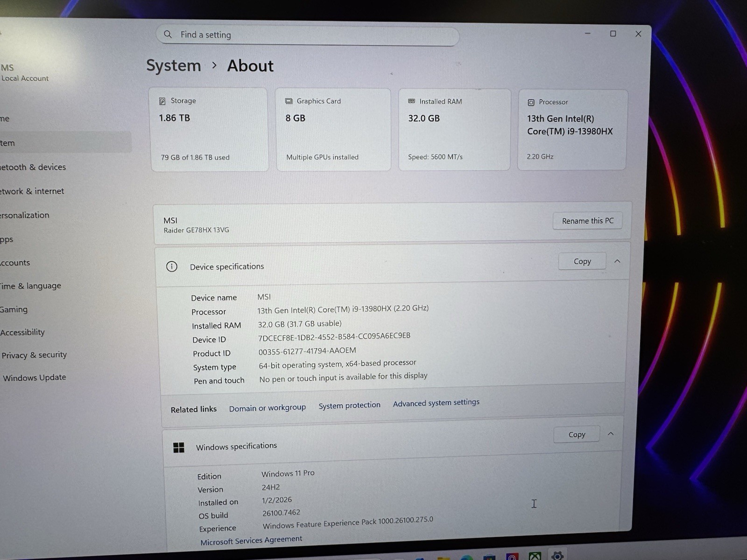This screenshot has width=747, height=560.
Task: Click the Speed: 5600 MT/s text
Action: tap(435, 157)
